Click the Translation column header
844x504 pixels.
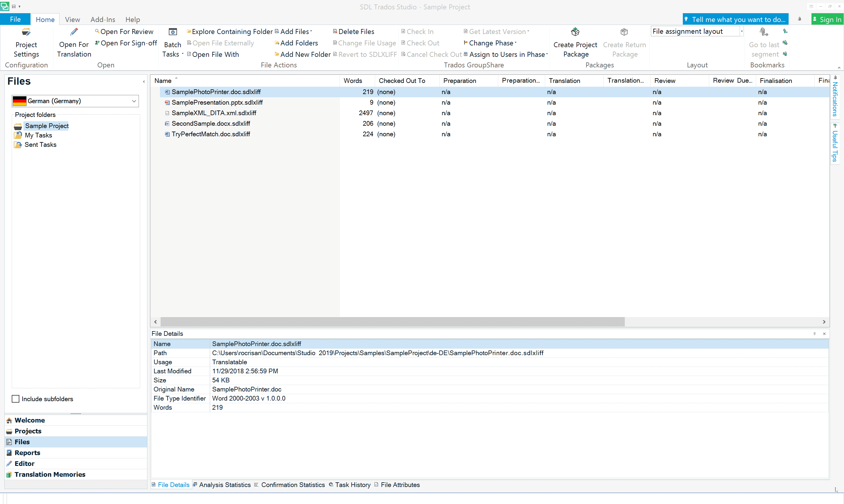[574, 81]
